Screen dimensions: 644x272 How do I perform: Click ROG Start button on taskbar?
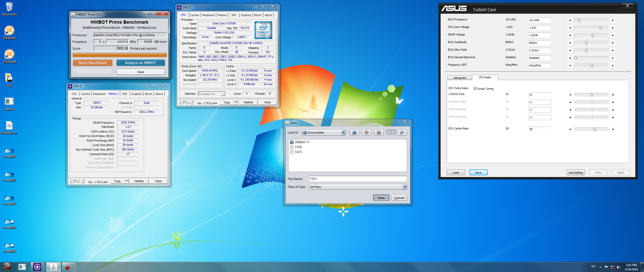pos(7,267)
